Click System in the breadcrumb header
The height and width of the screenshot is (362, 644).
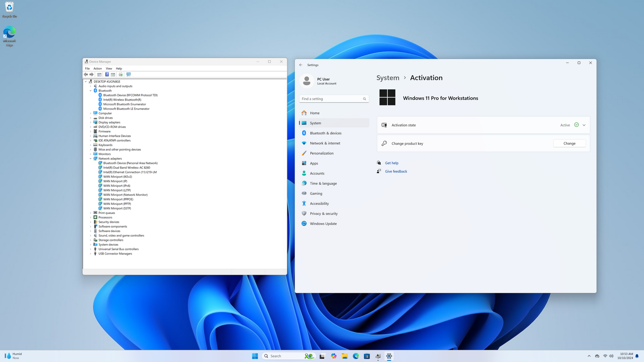388,78
